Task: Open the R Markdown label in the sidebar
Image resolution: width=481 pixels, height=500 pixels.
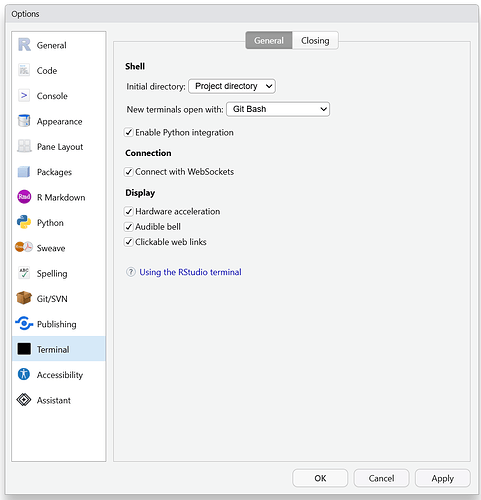Action: [x=61, y=197]
